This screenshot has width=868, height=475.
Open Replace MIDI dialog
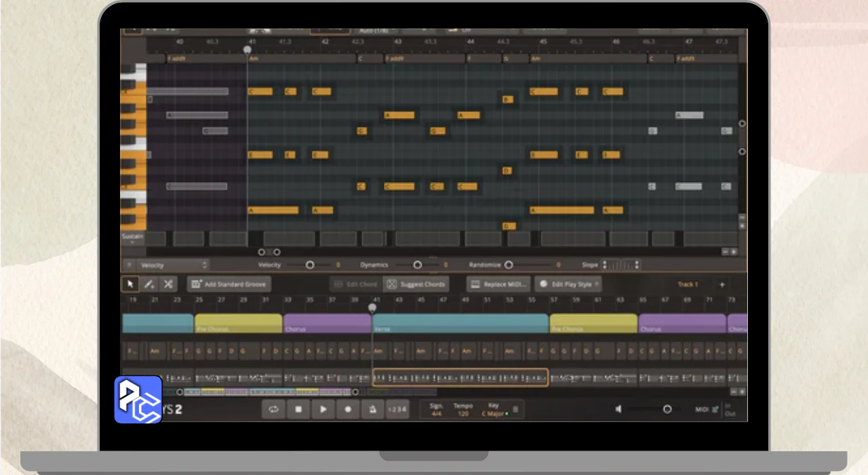tap(498, 284)
